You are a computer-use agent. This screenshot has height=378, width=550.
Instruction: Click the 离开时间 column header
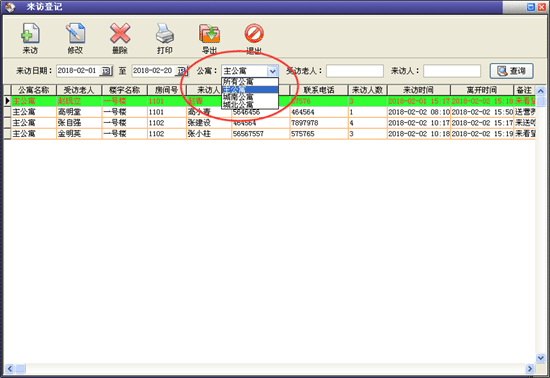[x=482, y=90]
